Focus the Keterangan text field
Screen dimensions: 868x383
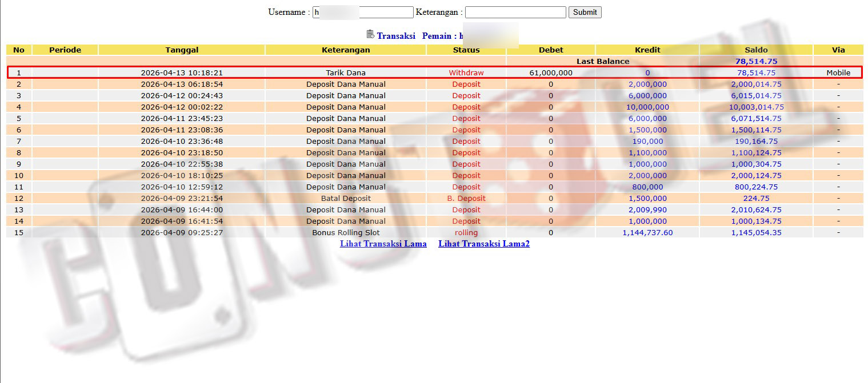click(x=515, y=12)
